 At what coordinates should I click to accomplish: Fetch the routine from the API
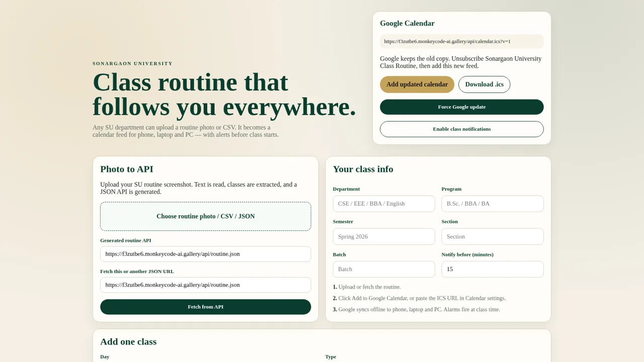coord(205,307)
